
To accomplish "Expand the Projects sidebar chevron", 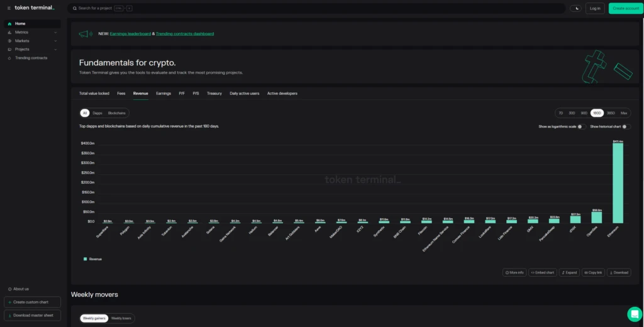I will pyautogui.click(x=55, y=49).
